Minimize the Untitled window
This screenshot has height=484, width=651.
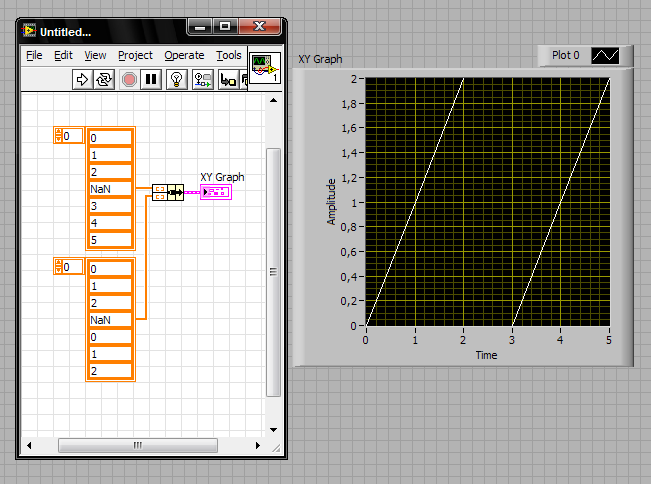click(200, 27)
